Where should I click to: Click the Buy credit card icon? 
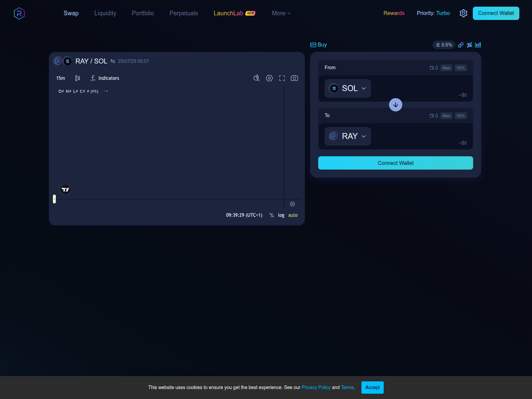(x=313, y=45)
